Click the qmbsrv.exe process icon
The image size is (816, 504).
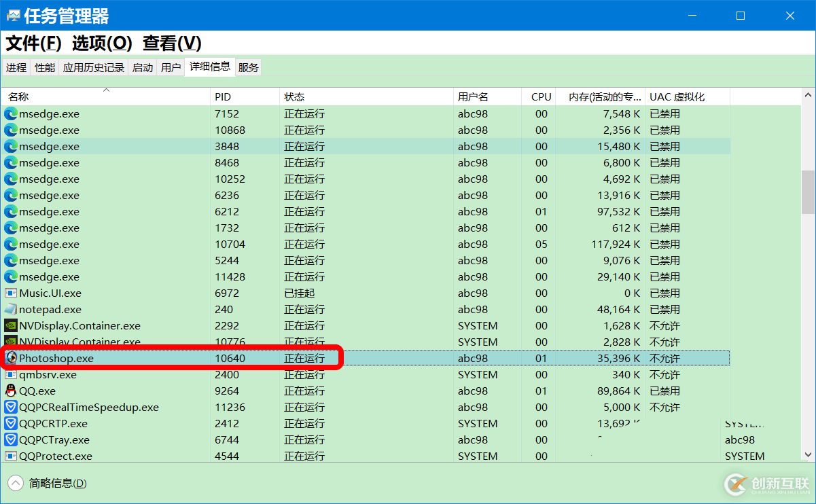11,374
